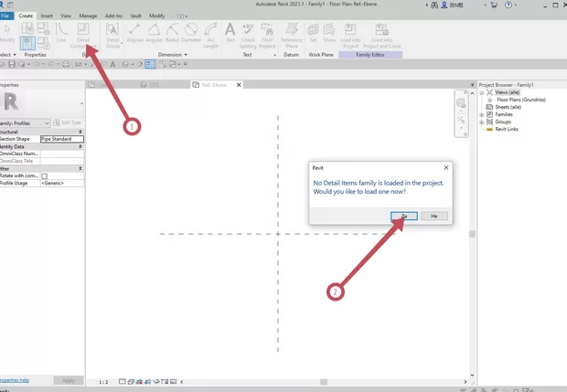Image resolution: width=567 pixels, height=392 pixels.
Task: Click the highlighted Properties palette icon
Action: tap(27, 43)
